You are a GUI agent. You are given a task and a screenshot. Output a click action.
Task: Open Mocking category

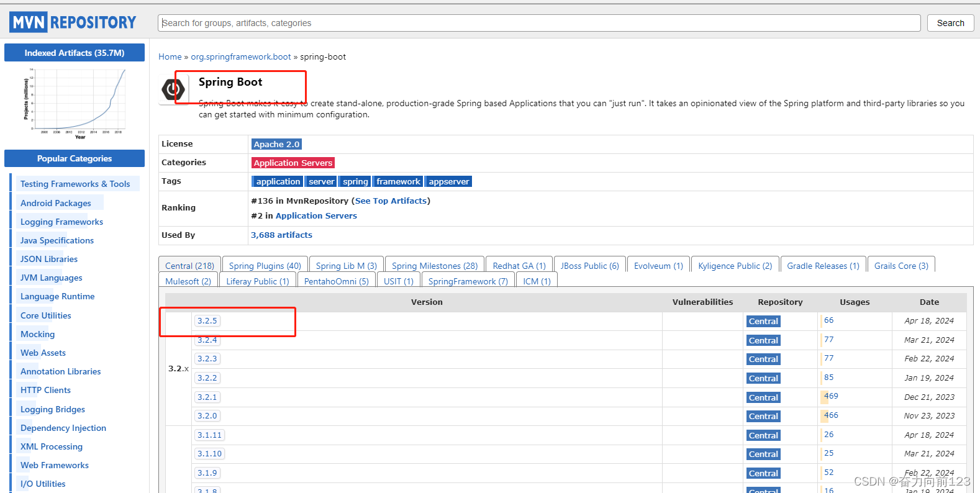pos(38,334)
